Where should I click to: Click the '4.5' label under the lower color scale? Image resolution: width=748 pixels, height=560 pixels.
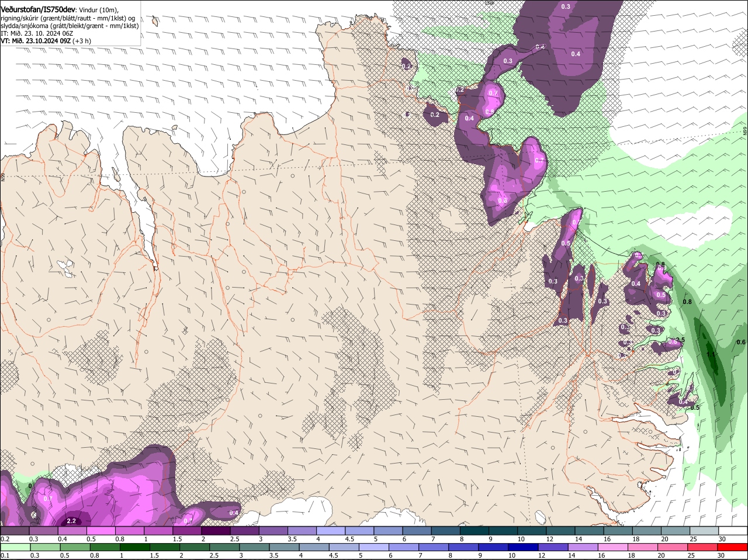coord(334,555)
